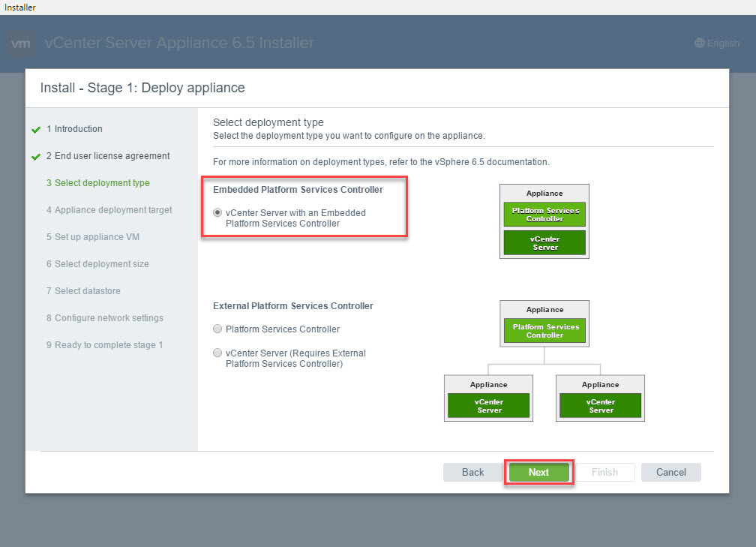The width and height of the screenshot is (756, 547).
Task: Select the Platform Services Controller radio option
Action: 217,329
